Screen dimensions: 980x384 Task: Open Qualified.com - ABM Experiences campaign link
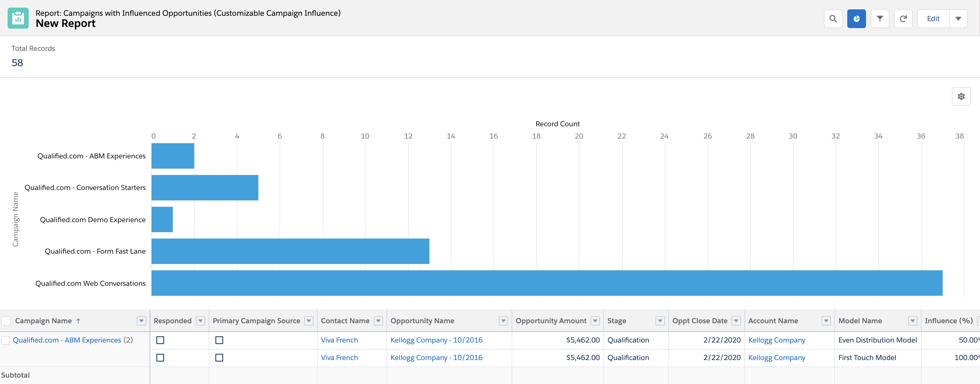67,340
